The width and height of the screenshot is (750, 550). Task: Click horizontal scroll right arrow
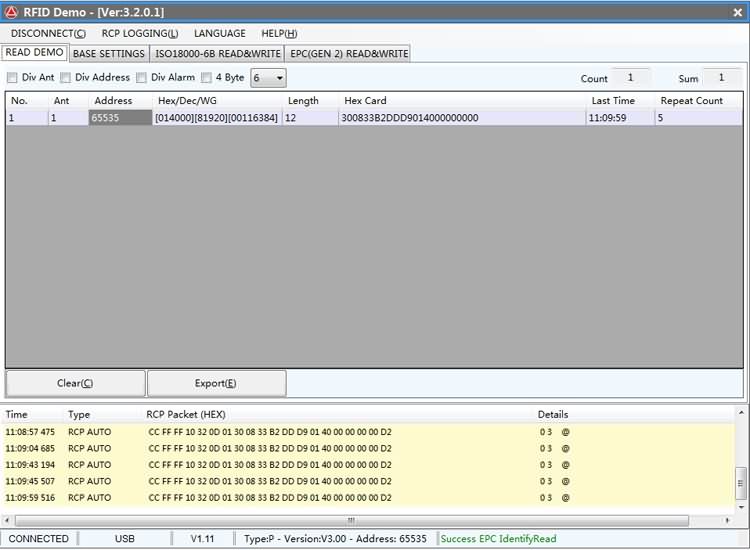[x=727, y=520]
